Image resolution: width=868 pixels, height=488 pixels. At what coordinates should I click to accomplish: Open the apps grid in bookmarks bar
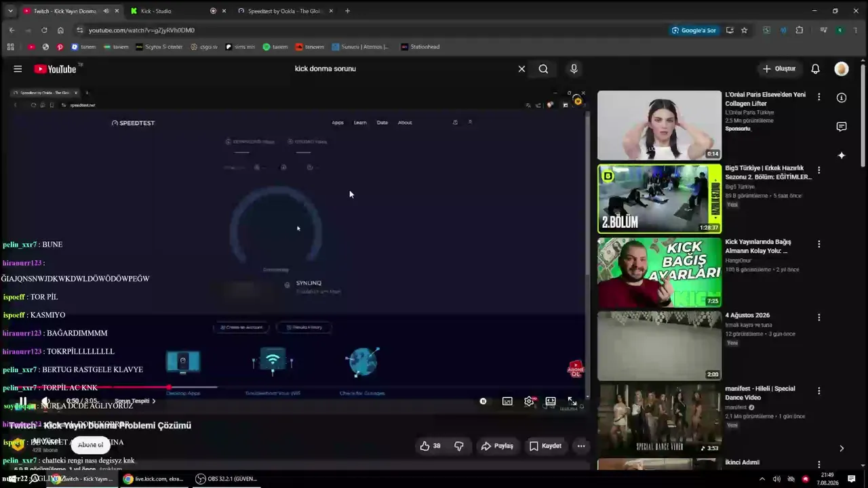click(10, 47)
